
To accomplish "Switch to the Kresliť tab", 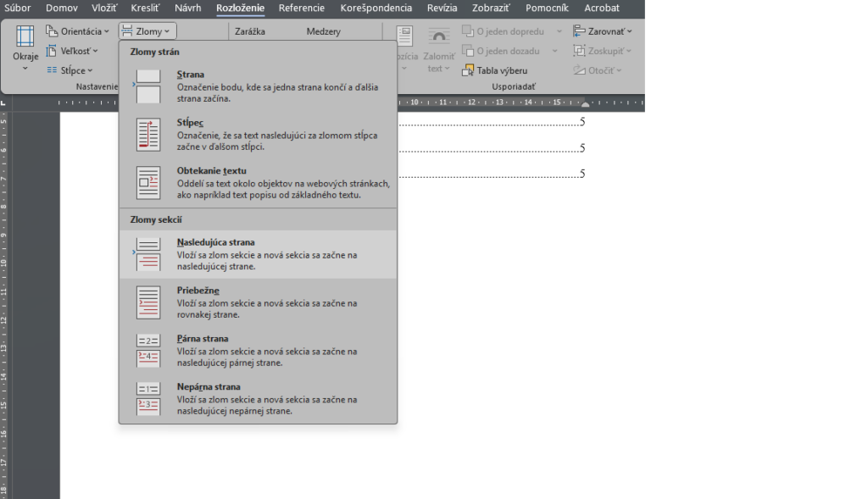I will point(145,8).
